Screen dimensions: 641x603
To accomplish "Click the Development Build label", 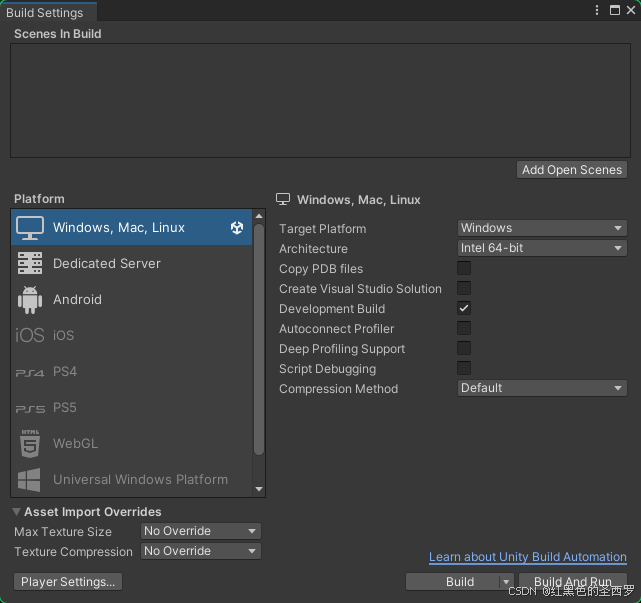I will (x=332, y=309).
